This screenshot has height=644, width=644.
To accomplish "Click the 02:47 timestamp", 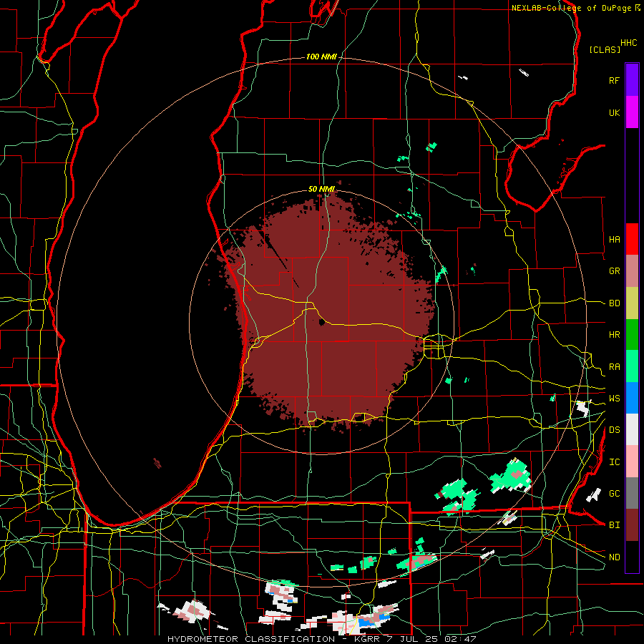I will pos(462,639).
